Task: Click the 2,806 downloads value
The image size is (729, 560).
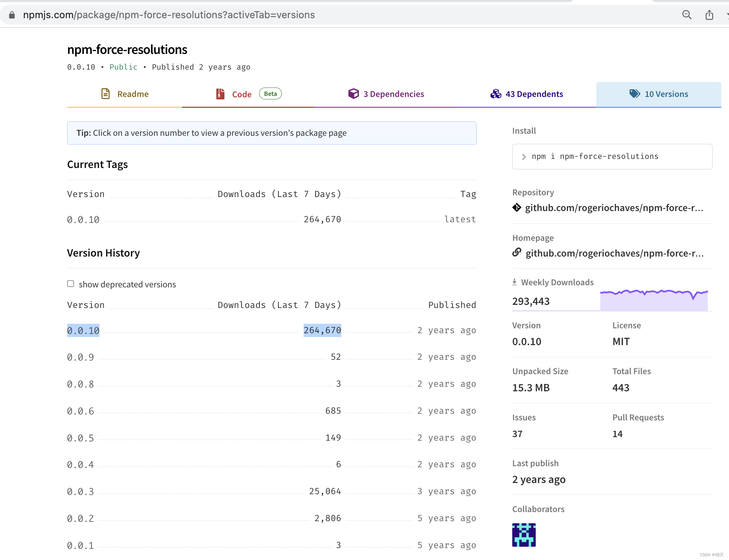Action: point(328,518)
